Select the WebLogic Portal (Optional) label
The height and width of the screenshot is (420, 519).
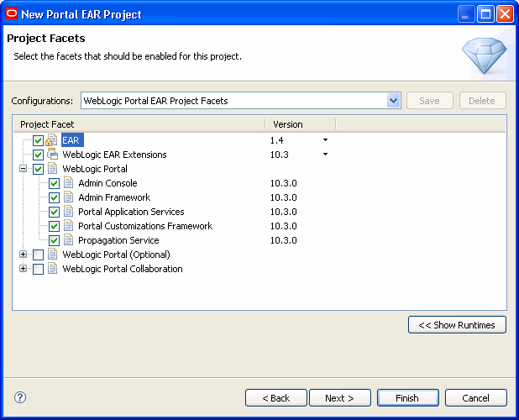click(x=116, y=255)
